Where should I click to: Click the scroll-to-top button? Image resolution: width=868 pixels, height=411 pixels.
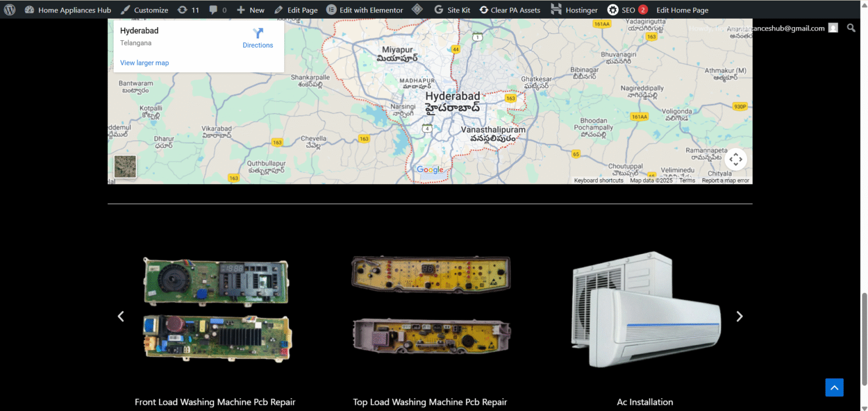834,387
